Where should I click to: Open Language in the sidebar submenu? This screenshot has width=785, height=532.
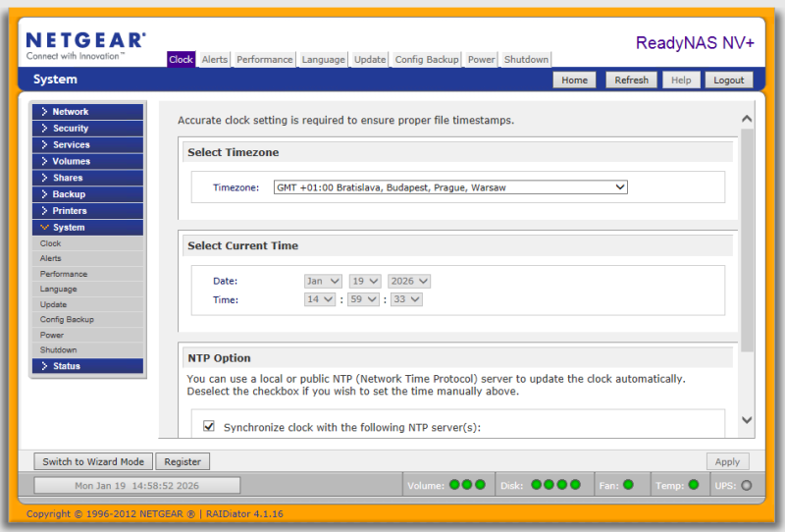[87, 289]
